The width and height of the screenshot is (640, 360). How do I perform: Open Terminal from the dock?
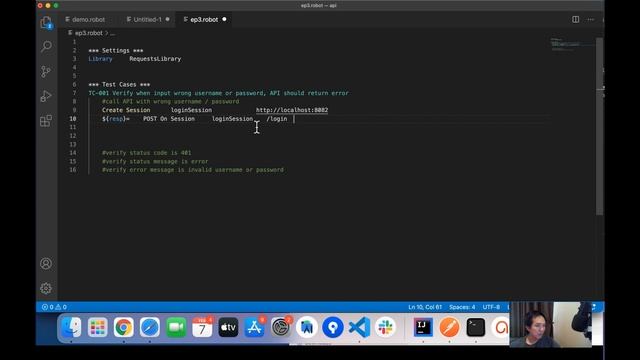click(476, 327)
